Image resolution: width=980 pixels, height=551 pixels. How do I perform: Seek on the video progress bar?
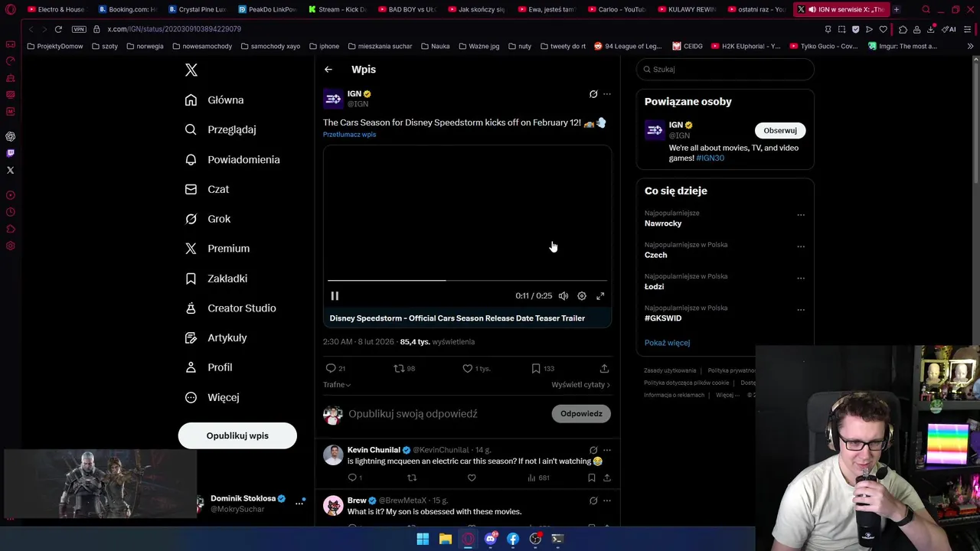click(x=467, y=280)
